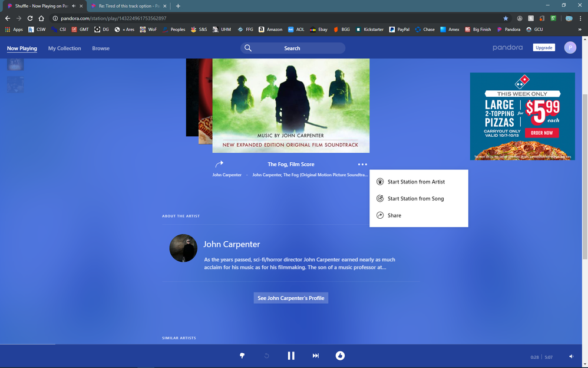Skip to the next song

(316, 356)
